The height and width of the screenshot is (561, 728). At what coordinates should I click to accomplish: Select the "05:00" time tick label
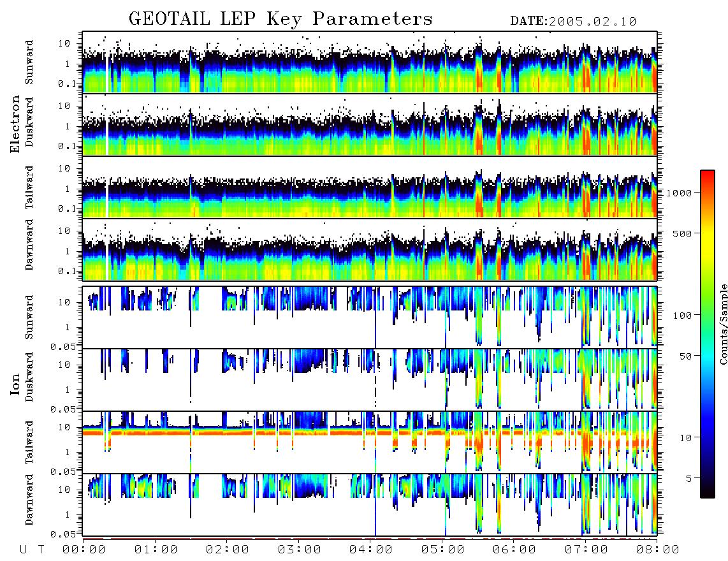(x=443, y=550)
